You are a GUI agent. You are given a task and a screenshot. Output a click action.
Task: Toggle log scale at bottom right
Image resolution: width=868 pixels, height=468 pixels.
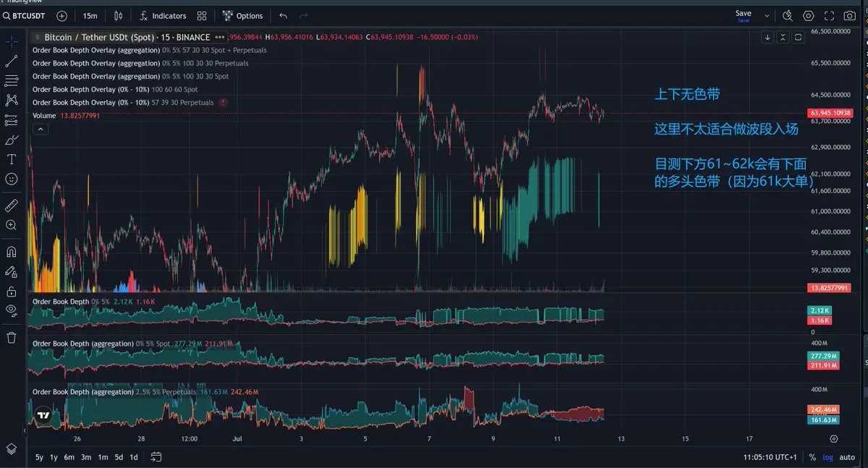click(827, 457)
